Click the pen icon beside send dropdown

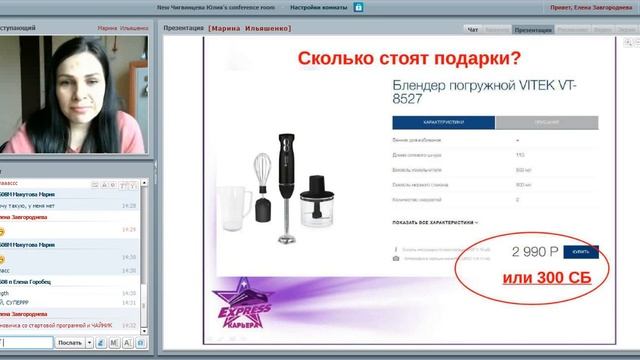click(101, 343)
